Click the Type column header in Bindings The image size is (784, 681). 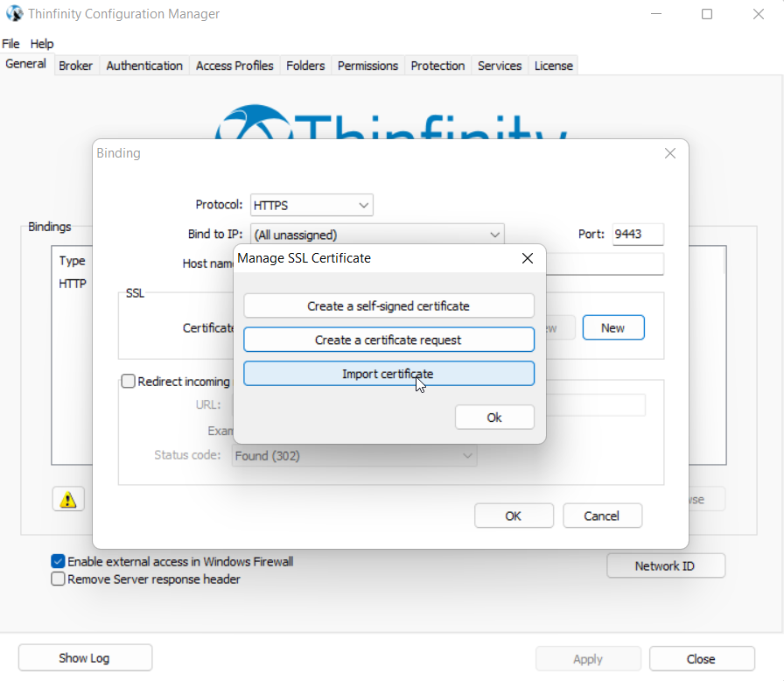(x=72, y=261)
